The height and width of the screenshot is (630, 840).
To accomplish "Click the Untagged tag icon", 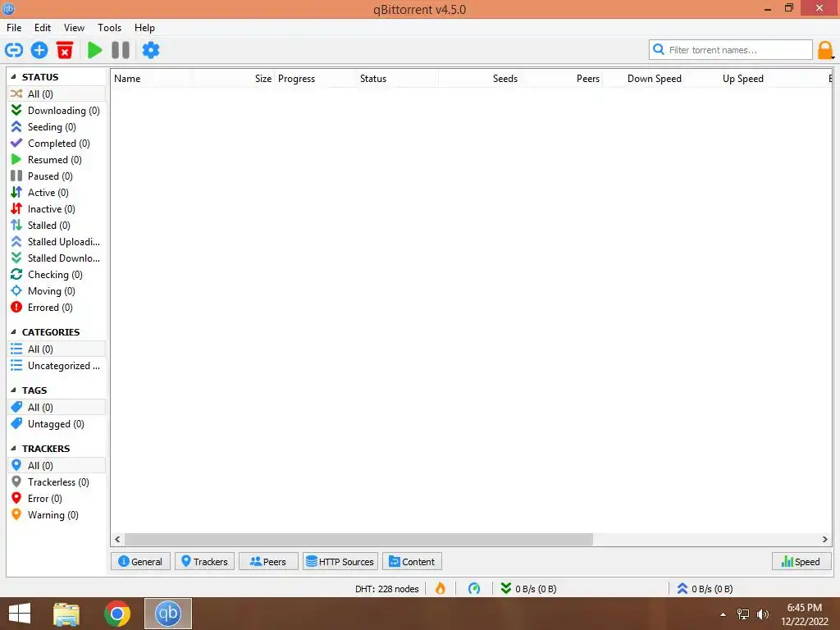I will pos(16,424).
